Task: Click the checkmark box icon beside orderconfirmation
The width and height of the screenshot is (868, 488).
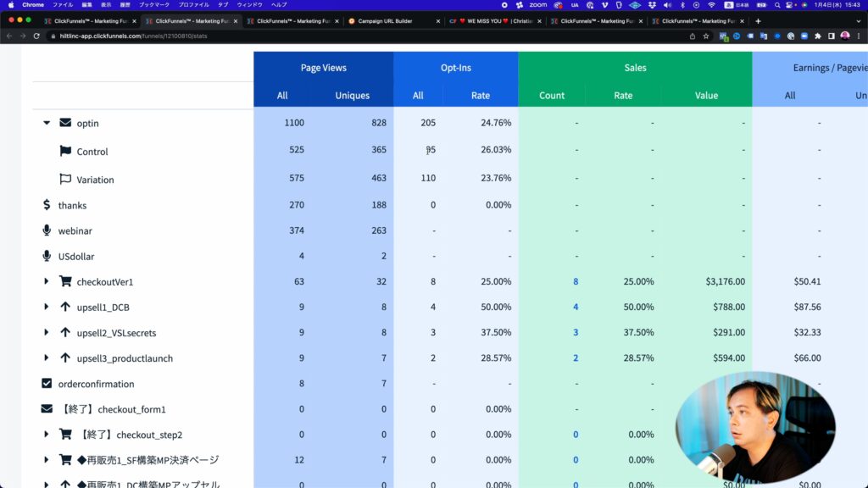Action: click(47, 383)
